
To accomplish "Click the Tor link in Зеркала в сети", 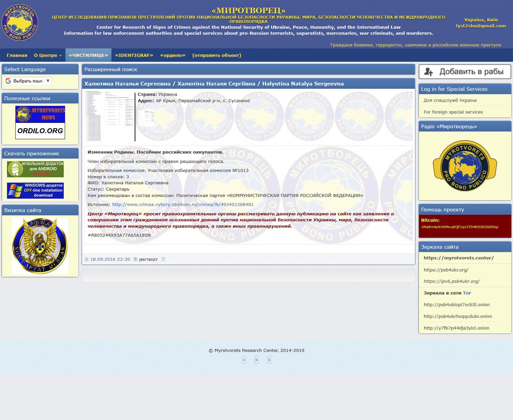I will coord(467,293).
